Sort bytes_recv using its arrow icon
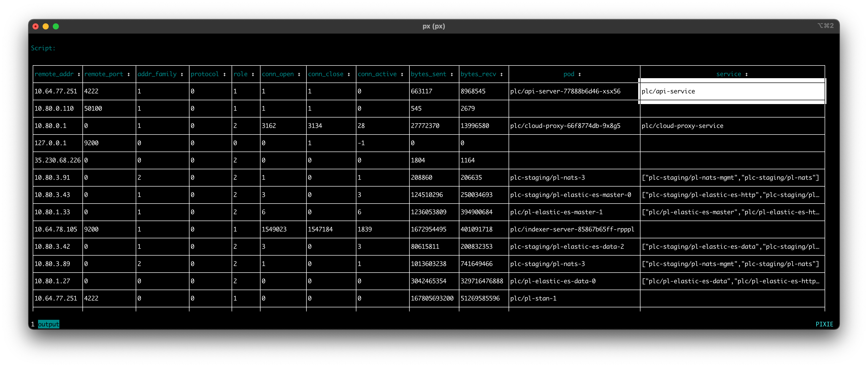Viewport: 868px width, 367px height. 501,74
